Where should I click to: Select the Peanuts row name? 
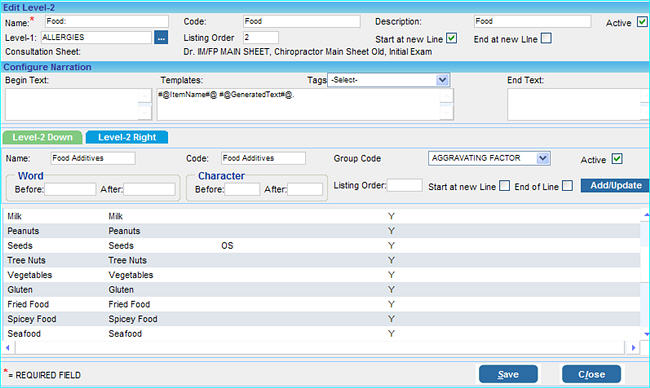click(23, 231)
